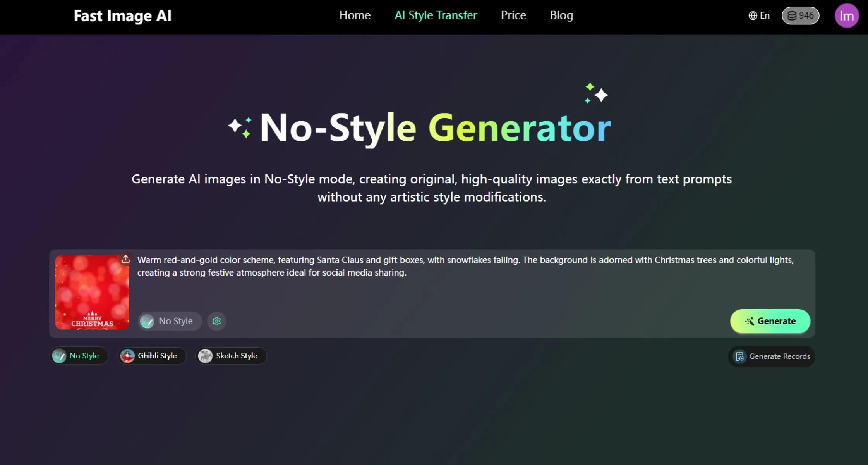
Task: Switch to Ghibli Style option
Action: [157, 356]
